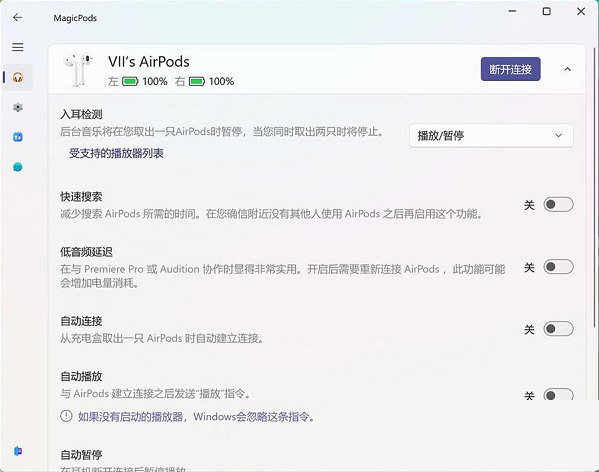Open the gear settings sidebar icon
This screenshot has width=599, height=472.
pyautogui.click(x=18, y=107)
